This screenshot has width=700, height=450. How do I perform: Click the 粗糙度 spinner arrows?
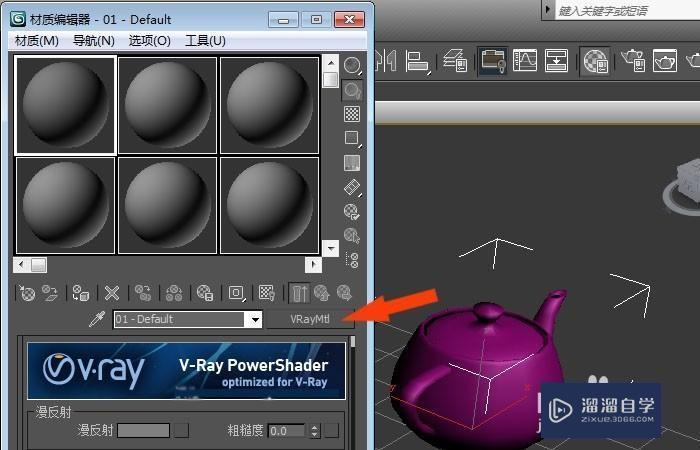pos(315,431)
